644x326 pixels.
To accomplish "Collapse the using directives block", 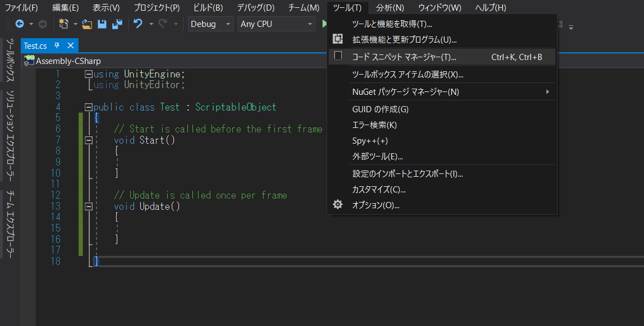I will (x=88, y=74).
